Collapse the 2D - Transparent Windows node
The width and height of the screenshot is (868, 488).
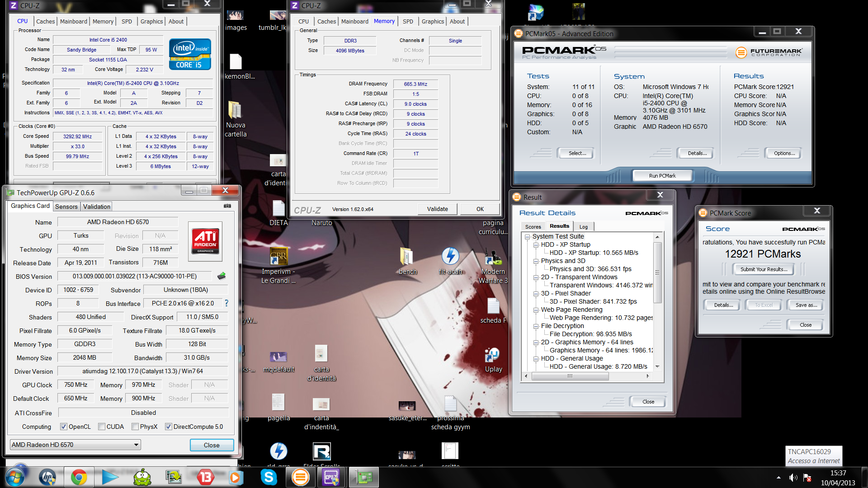(536, 277)
